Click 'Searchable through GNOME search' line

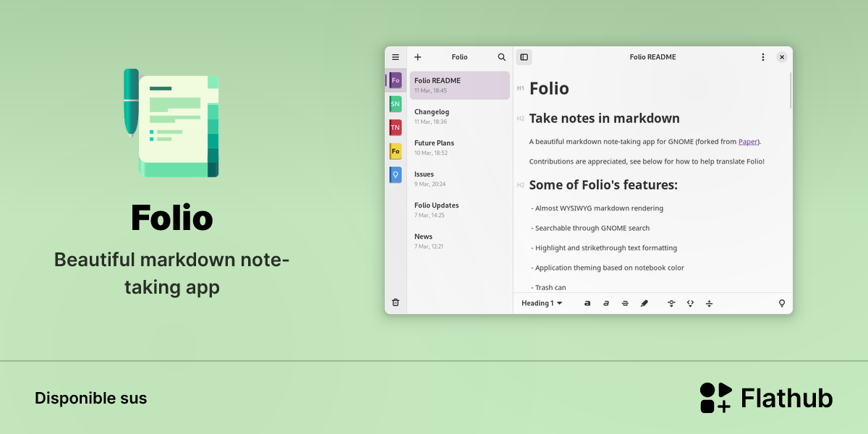[590, 228]
